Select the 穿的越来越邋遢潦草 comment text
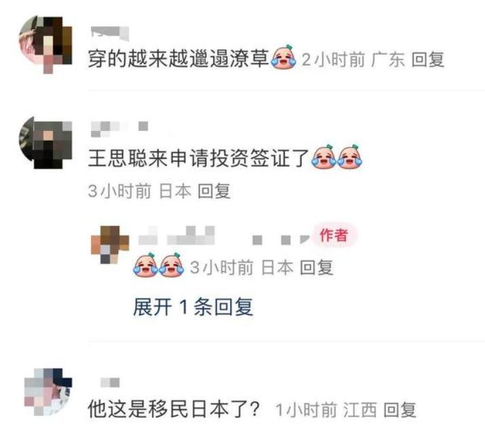 click(179, 59)
